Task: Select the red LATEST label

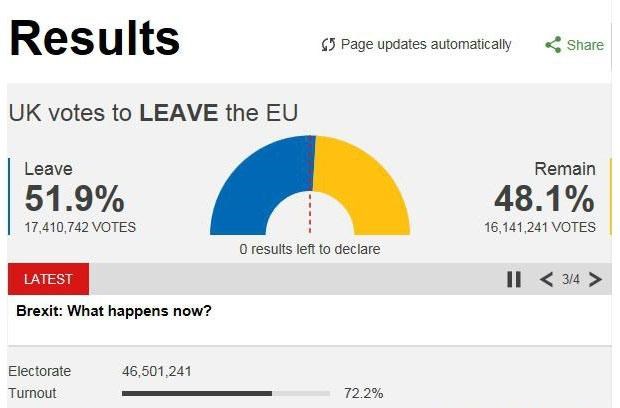Action: pos(48,279)
